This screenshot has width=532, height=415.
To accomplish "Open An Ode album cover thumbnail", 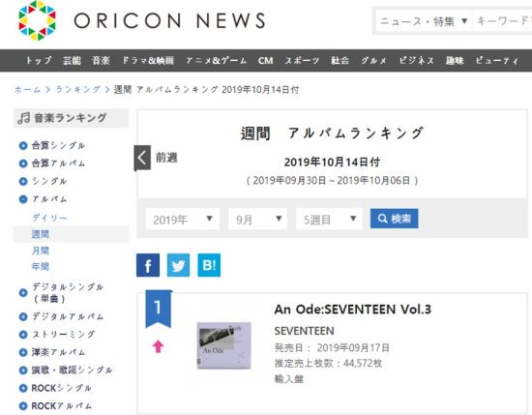I will coord(224,345).
